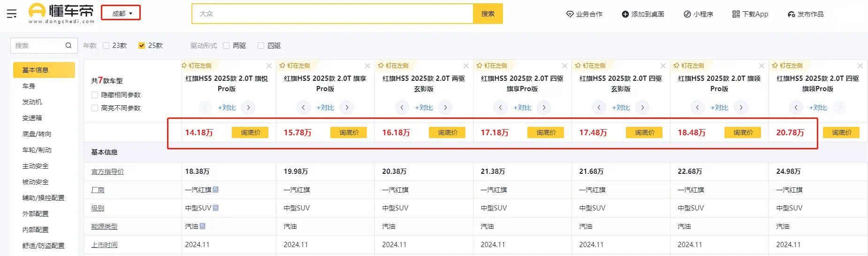Click 发布作品 link
This screenshot has height=256, width=868.
(x=806, y=14)
